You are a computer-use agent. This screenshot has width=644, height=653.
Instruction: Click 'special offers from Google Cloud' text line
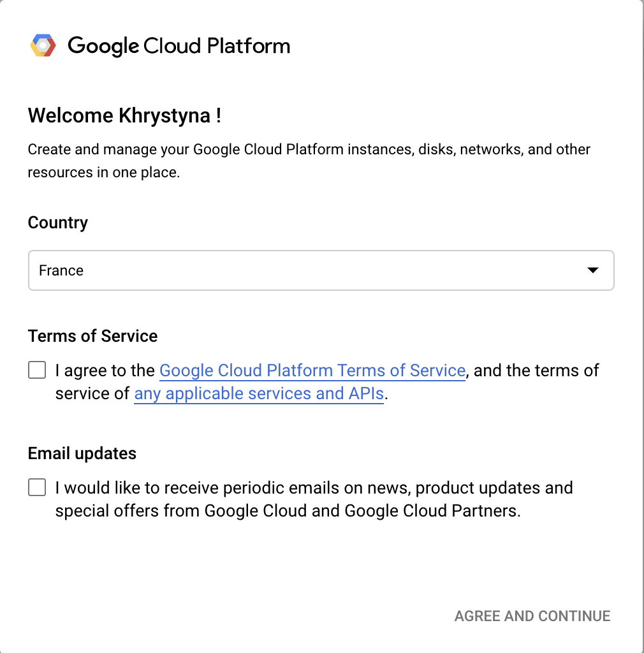click(288, 511)
